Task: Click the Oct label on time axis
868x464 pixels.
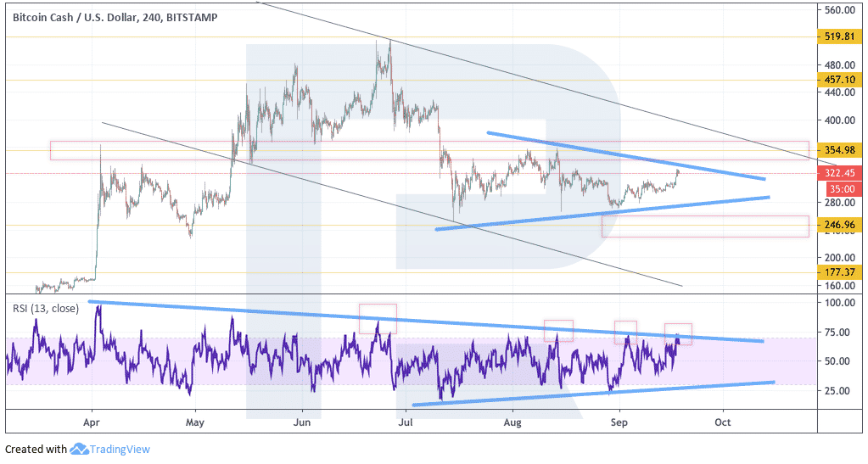Action: pyautogui.click(x=722, y=422)
